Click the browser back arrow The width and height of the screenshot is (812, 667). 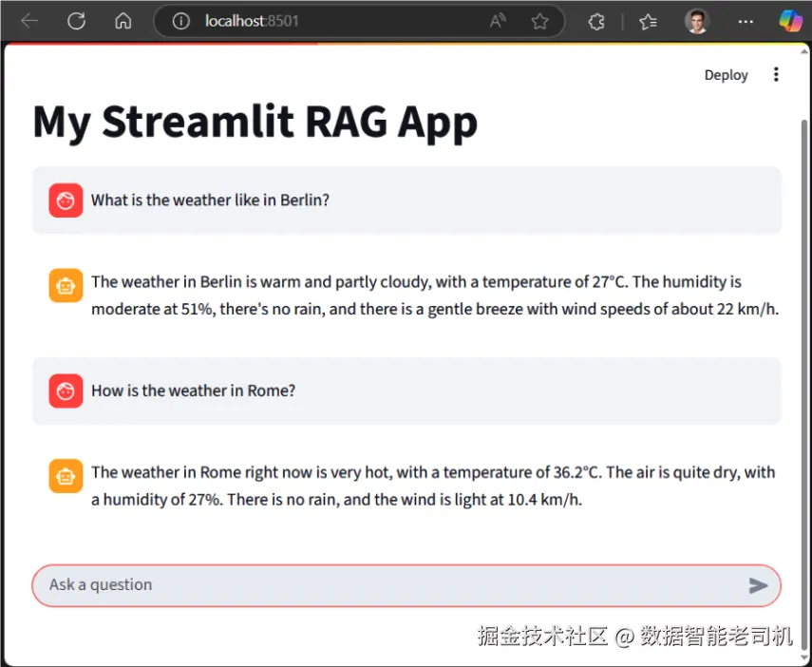[x=29, y=21]
